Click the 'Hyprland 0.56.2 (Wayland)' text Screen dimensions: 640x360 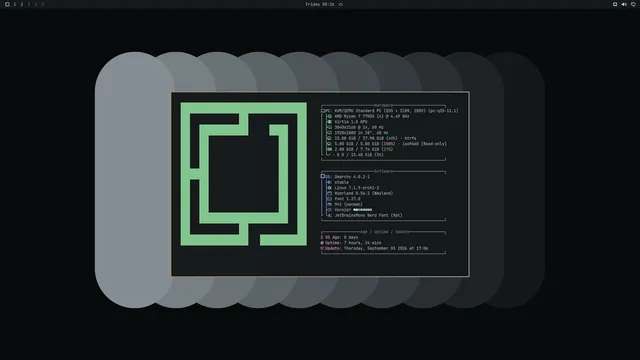[x=364, y=193]
